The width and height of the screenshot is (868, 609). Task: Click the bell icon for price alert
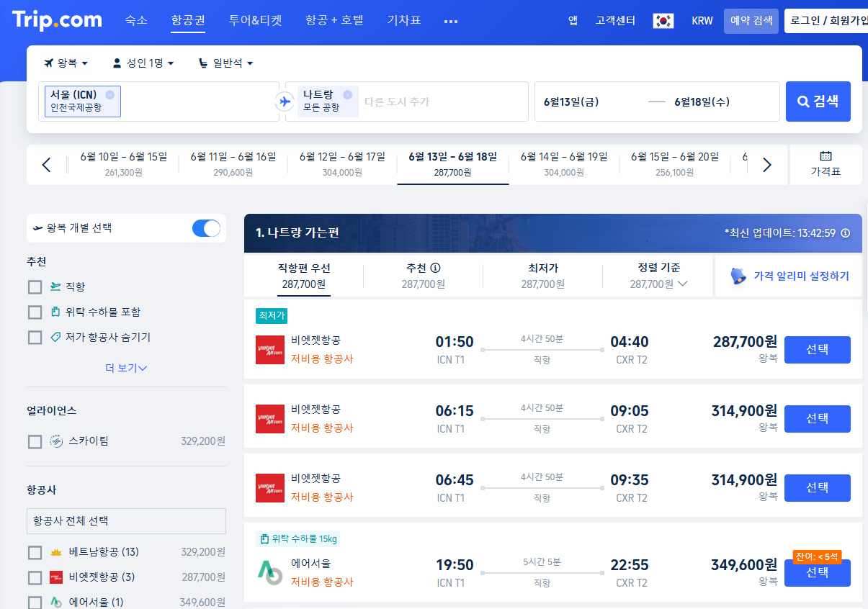738,276
